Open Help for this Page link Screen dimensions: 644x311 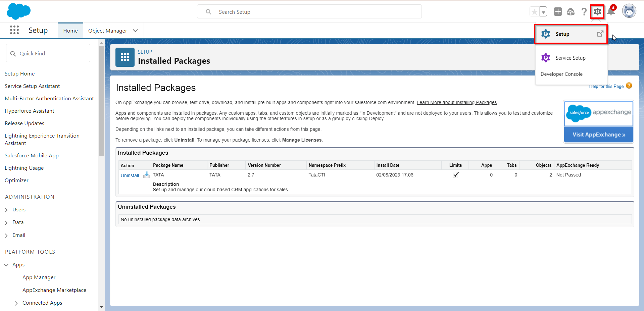606,86
